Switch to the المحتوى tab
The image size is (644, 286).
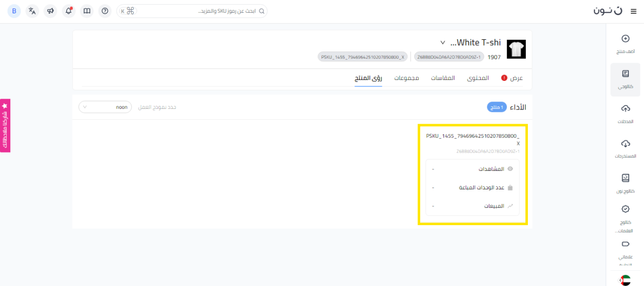click(478, 78)
